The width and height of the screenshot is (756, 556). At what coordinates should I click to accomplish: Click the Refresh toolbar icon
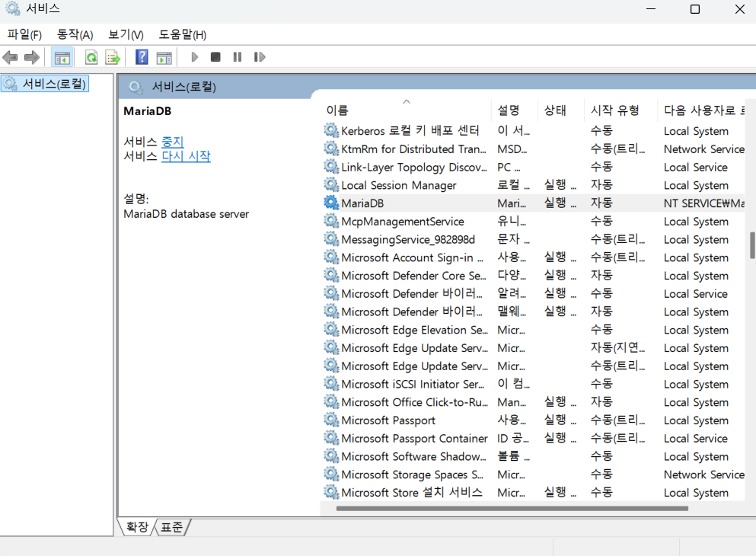91,57
